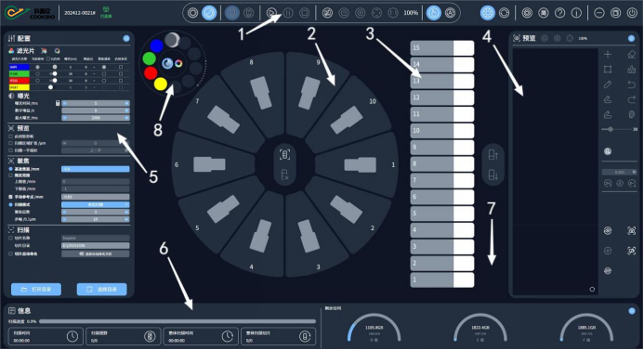
Task: Click right arrow of exposure time field
Action: 126,103
